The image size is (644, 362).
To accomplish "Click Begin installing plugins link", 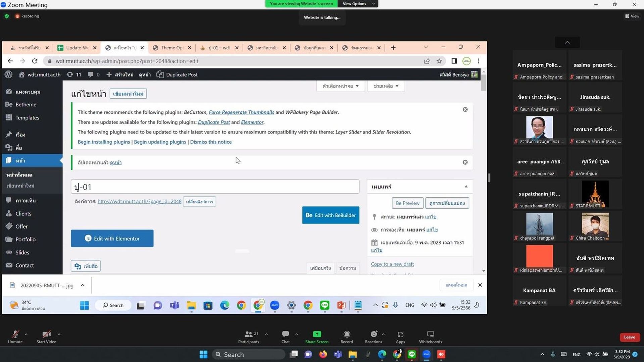I will pyautogui.click(x=104, y=142).
